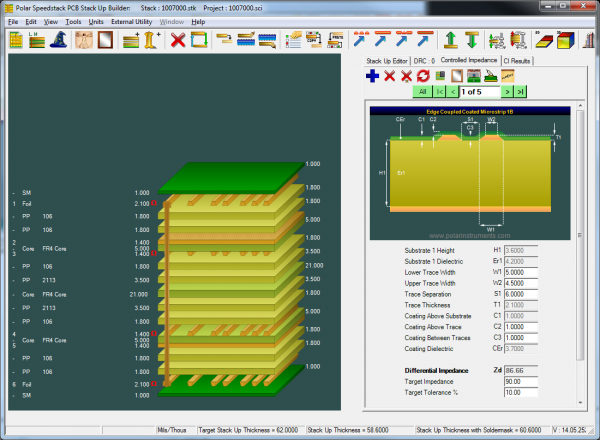The height and width of the screenshot is (440, 600).
Task: Move the layer down with the green down arrow
Action: [472, 40]
